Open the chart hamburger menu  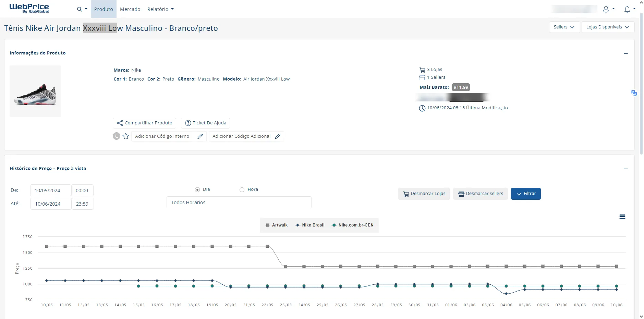coord(622,217)
